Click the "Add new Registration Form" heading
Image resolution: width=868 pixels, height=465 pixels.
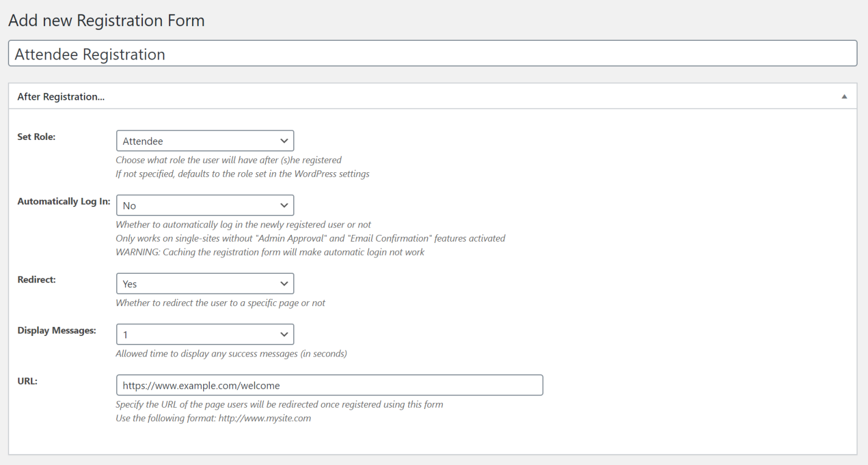106,20
